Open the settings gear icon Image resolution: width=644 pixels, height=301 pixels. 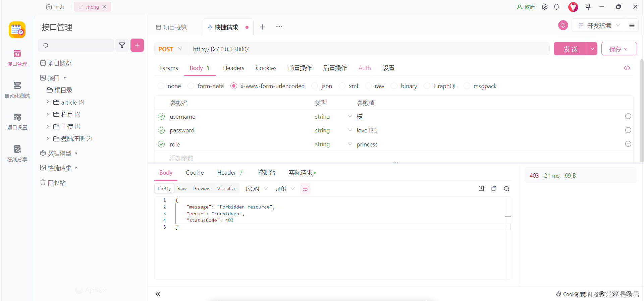545,7
